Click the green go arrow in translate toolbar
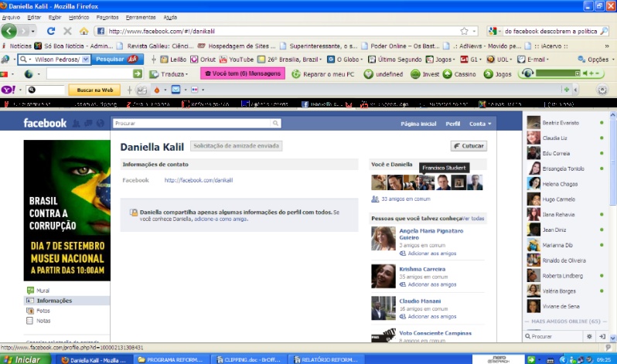 [x=138, y=73]
